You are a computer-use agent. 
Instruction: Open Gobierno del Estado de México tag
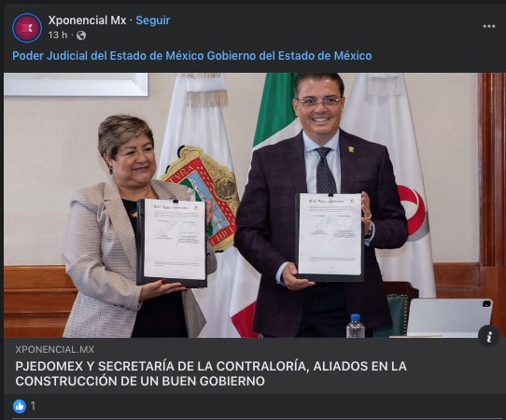289,55
